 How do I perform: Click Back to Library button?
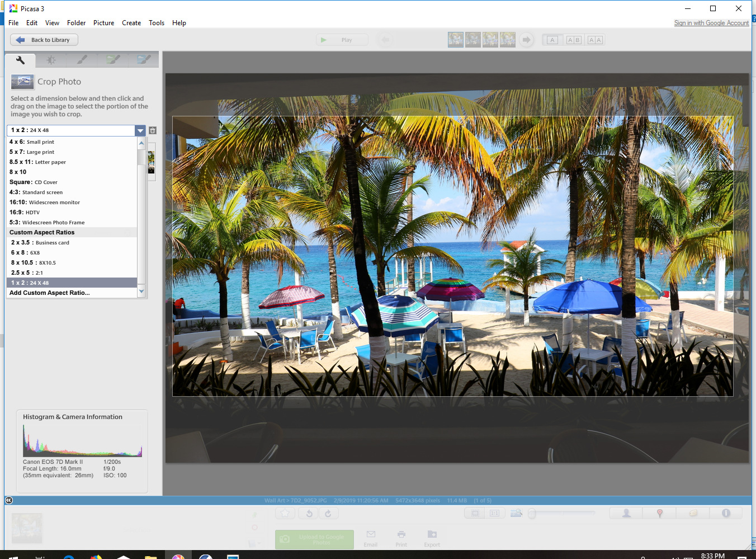coord(44,40)
